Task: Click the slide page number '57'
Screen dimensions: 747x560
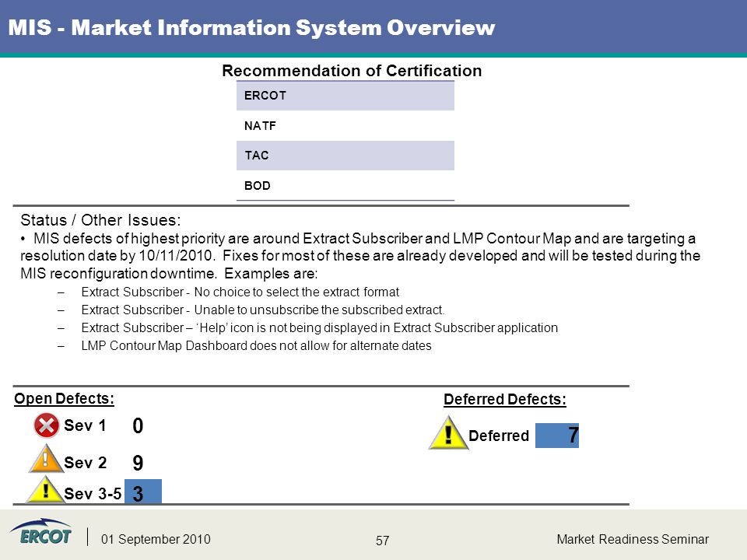Action: pyautogui.click(x=383, y=541)
